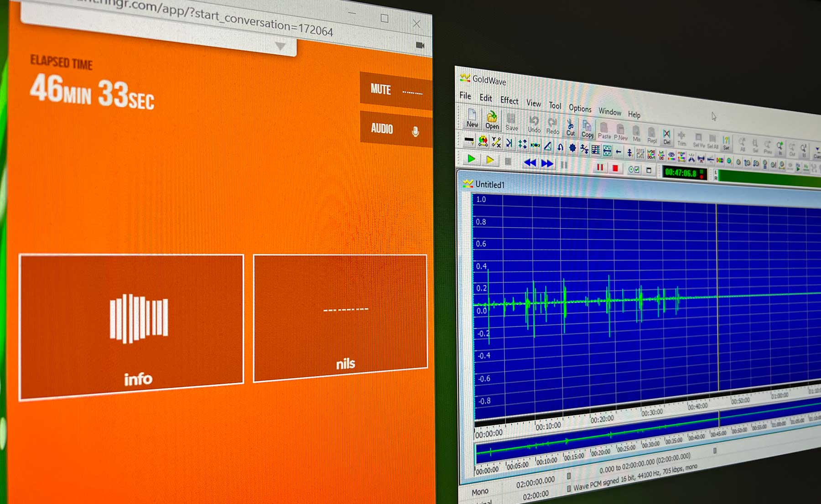Viewport: 821px width, 504px height.
Task: Click the Untitled1 window title bar
Action: (639, 191)
